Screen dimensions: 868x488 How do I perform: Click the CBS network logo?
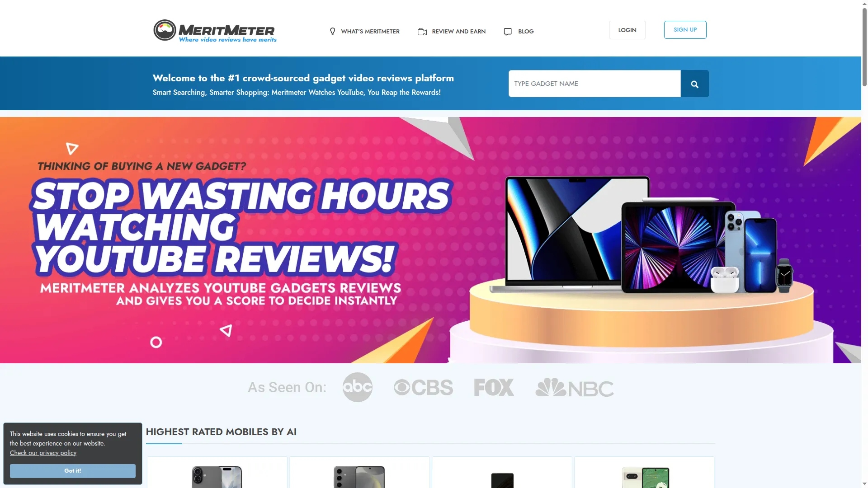tap(424, 388)
